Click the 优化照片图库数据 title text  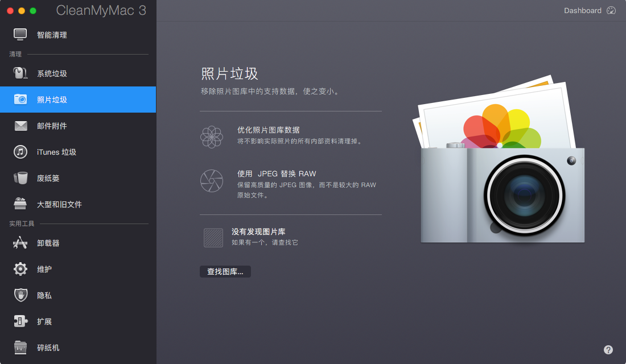pyautogui.click(x=268, y=130)
